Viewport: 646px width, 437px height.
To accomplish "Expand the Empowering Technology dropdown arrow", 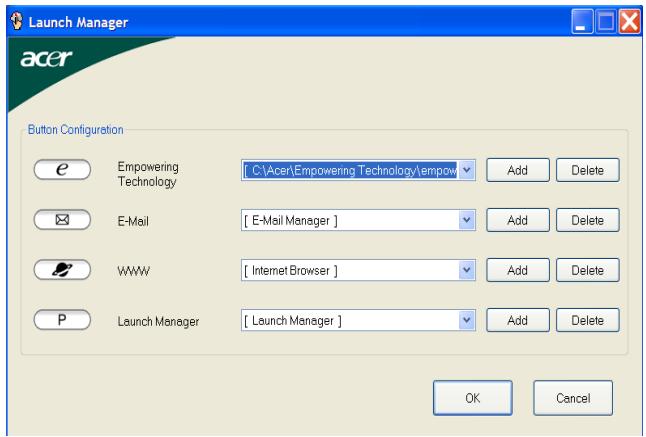I will (x=467, y=170).
